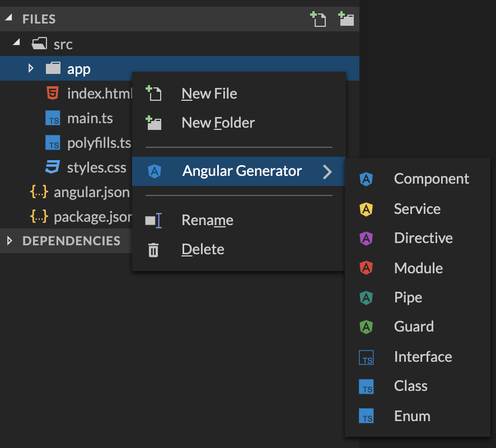Open the index.html file
The image size is (496, 448).
coord(99,94)
